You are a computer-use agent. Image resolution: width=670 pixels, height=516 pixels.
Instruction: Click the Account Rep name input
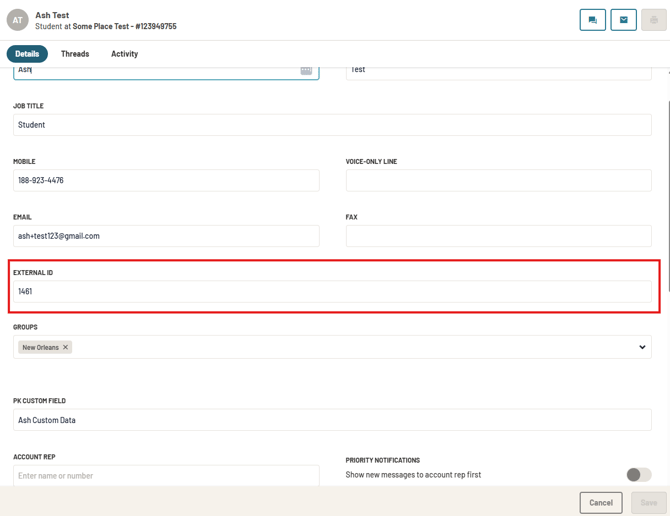[166, 475]
